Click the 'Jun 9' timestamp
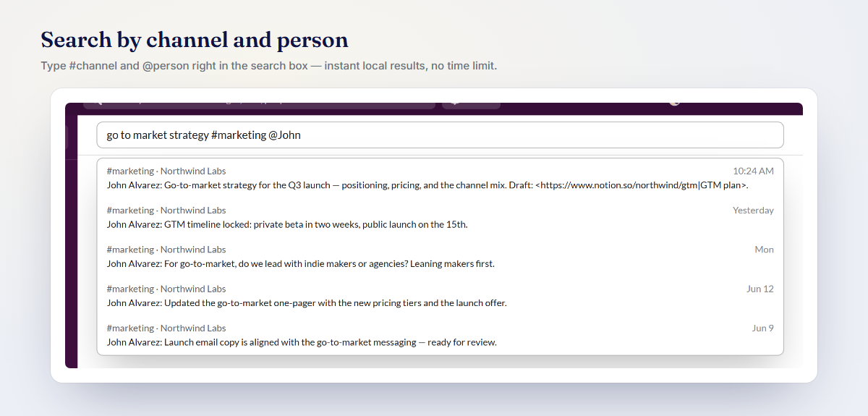Image resolution: width=868 pixels, height=416 pixels. coord(763,328)
